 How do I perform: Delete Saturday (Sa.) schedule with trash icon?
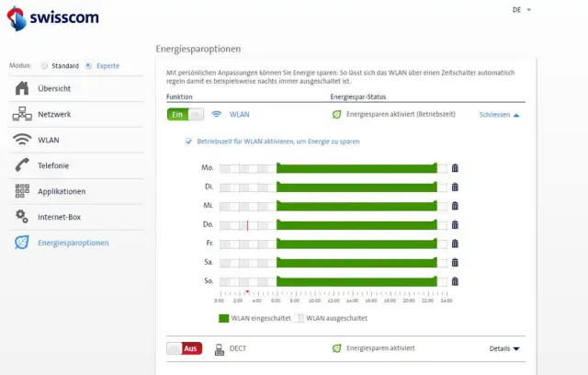click(x=455, y=262)
